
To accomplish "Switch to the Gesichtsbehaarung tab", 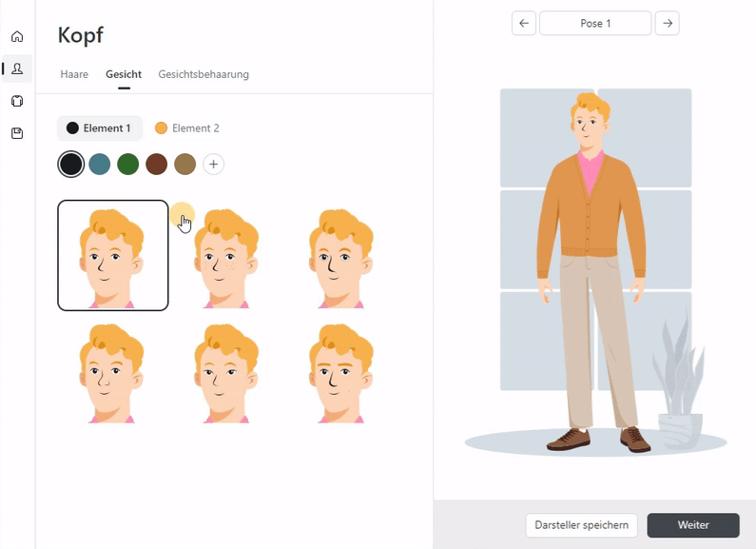I will [x=204, y=74].
